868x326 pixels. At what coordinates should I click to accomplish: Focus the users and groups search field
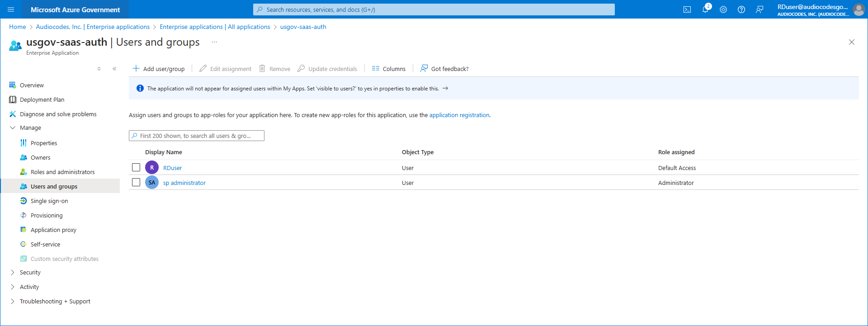(197, 136)
